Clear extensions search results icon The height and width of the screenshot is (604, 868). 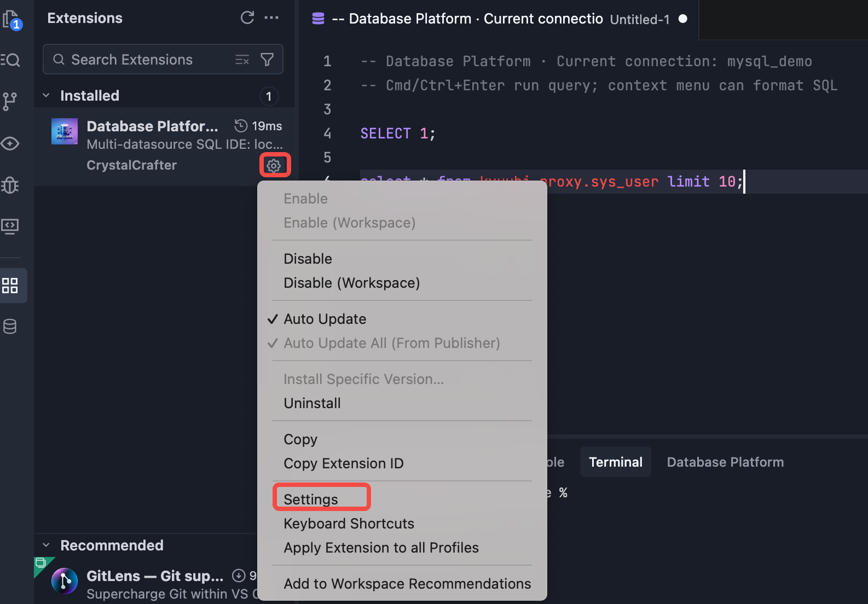[242, 60]
